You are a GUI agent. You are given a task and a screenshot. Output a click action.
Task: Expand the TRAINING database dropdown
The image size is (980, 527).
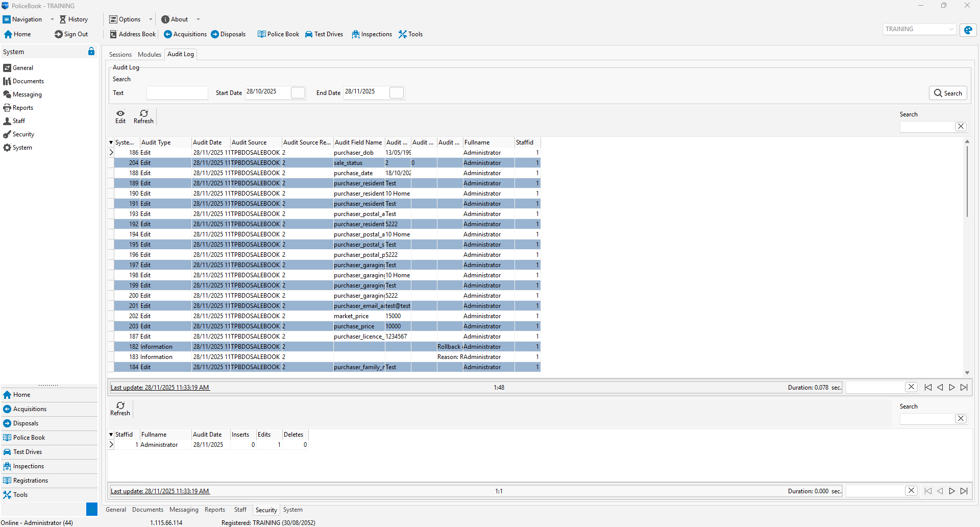click(x=951, y=29)
